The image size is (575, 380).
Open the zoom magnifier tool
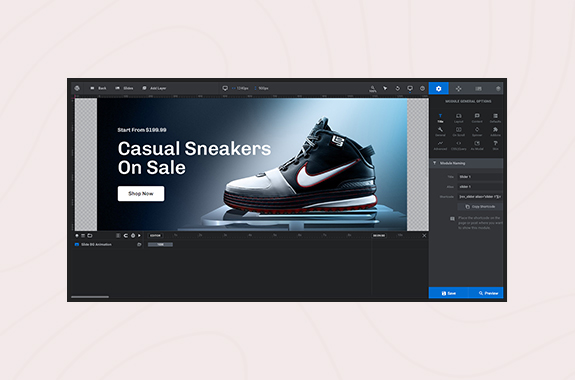pos(373,88)
